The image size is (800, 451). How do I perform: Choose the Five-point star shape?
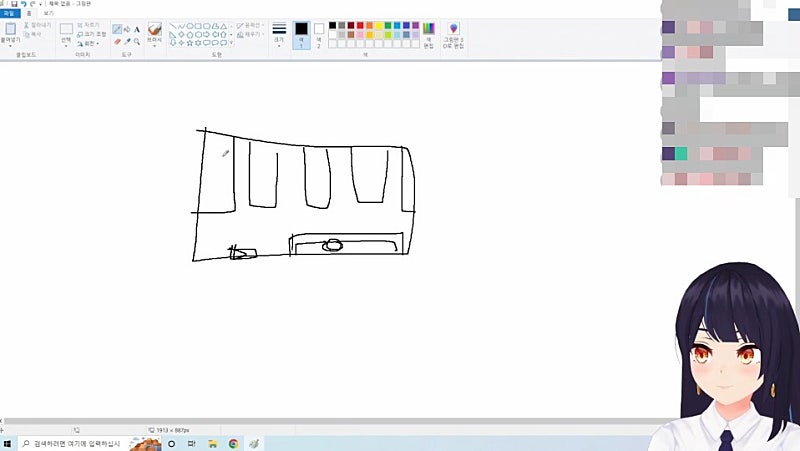pyautogui.click(x=190, y=43)
